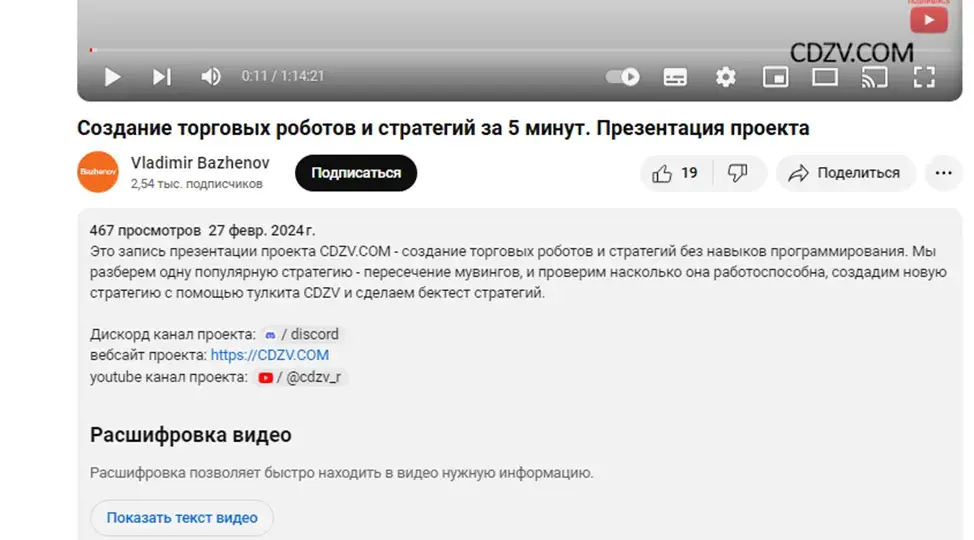Click the Подписаться button
Screen dimensions: 974x540
pyautogui.click(x=356, y=173)
